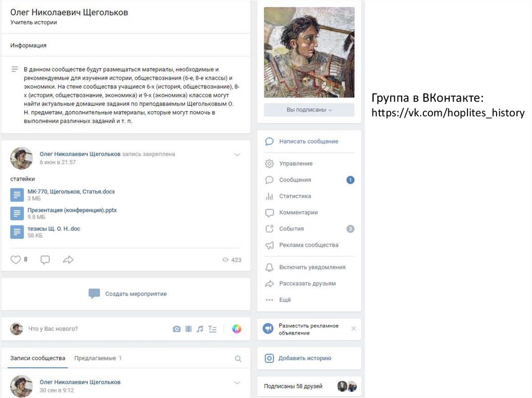Click the blue unread badge beside Сообщения

point(350,180)
